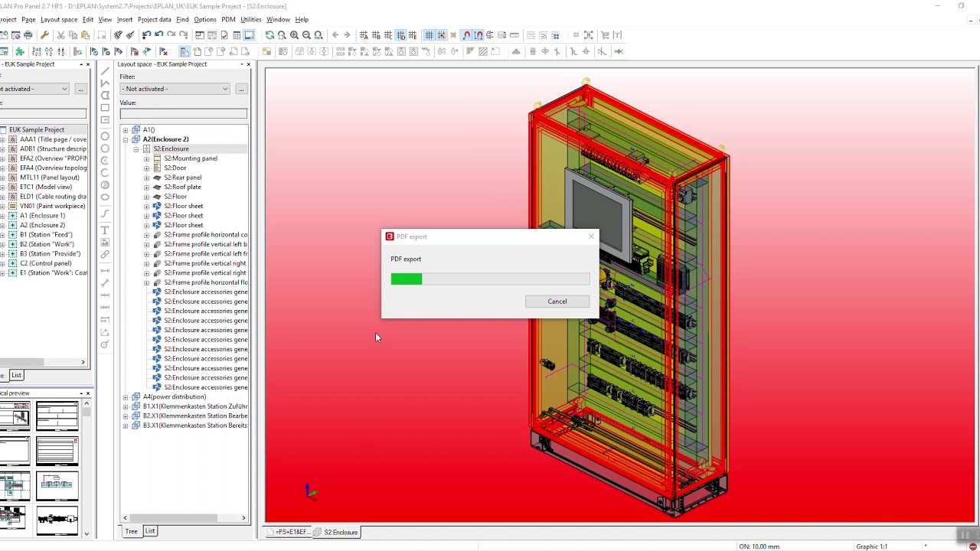Select the Rectangle drawing tool
This screenshot has height=551, width=980.
[x=105, y=108]
